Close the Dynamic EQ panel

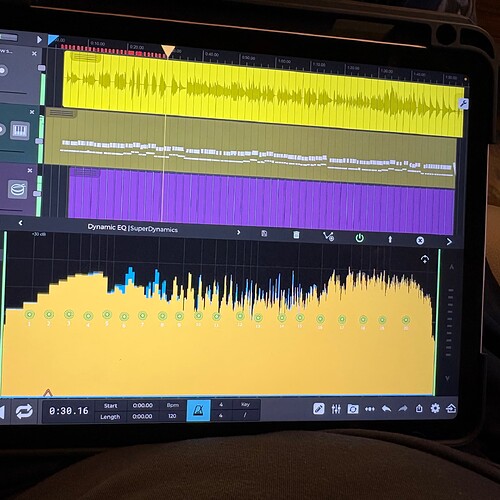tap(420, 240)
